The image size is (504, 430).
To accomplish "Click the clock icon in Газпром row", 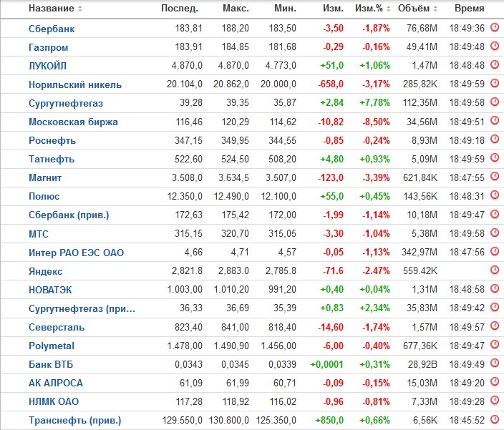I will pyautogui.click(x=495, y=47).
